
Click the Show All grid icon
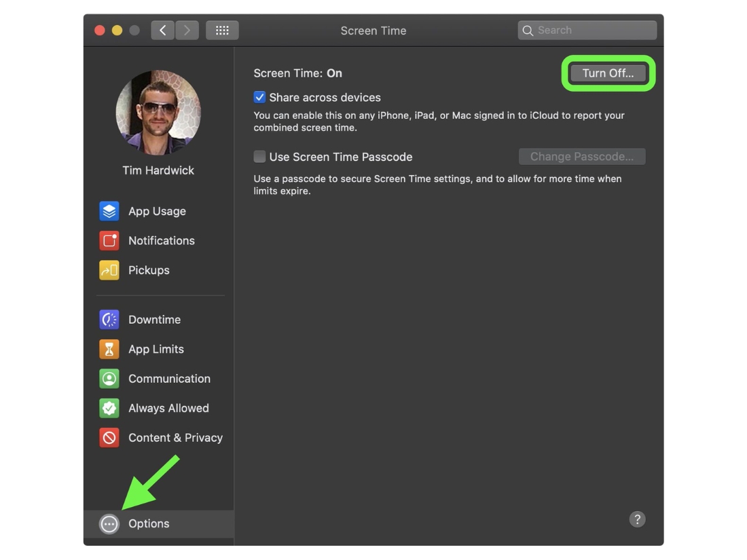pos(222,30)
